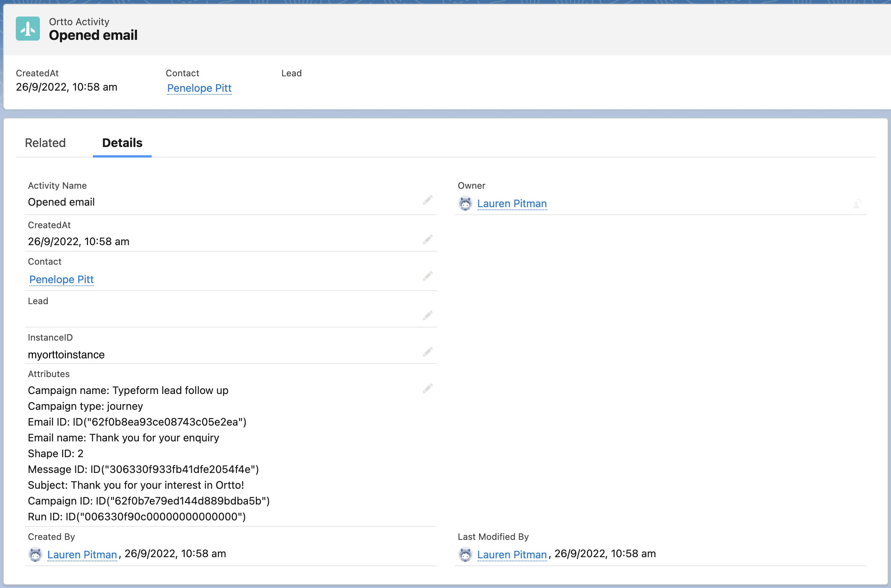Switch to the Related tab
This screenshot has height=588, width=891.
point(46,143)
